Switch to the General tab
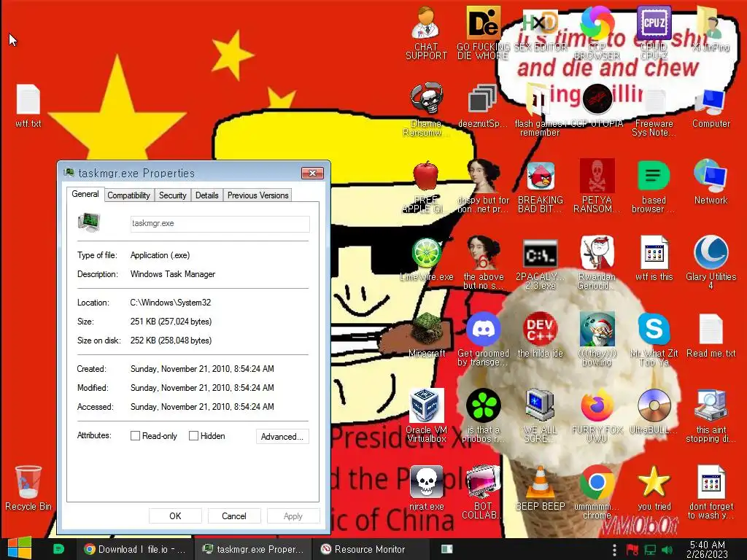The height and width of the screenshot is (560, 747). coord(85,194)
